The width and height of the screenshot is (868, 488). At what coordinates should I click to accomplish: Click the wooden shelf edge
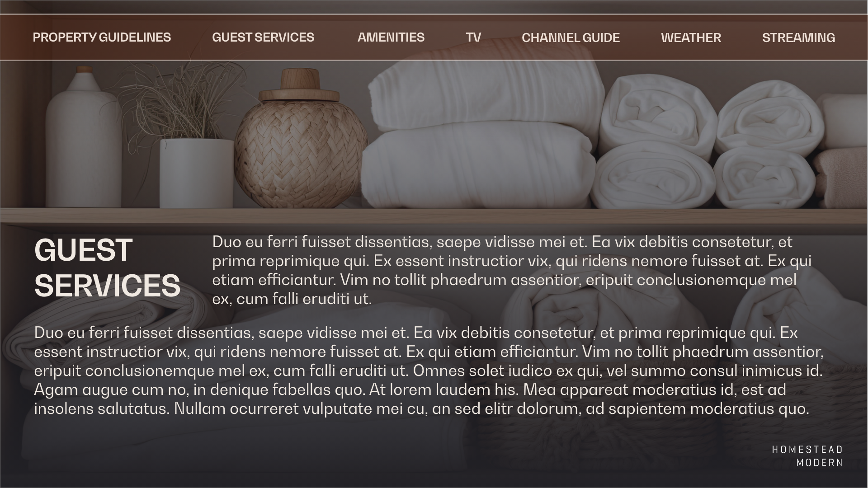434,216
